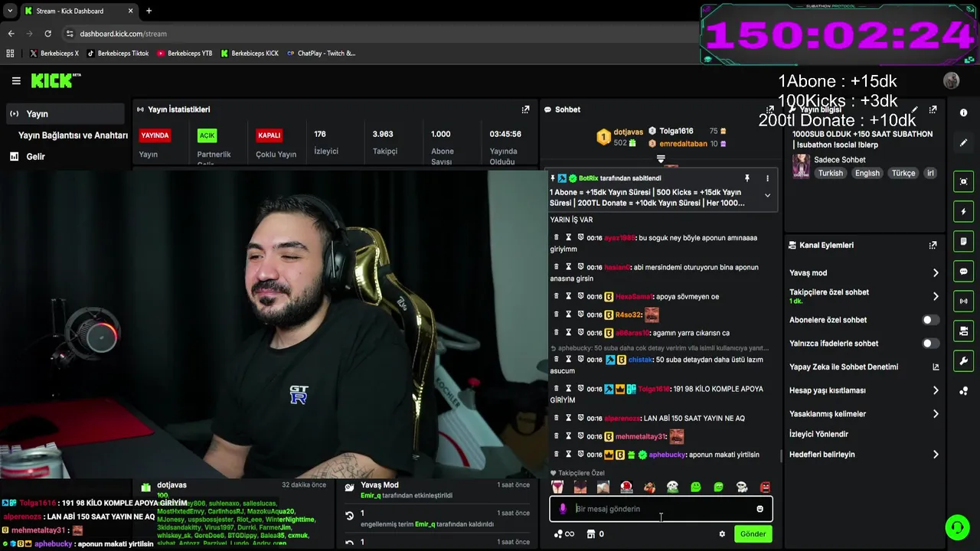This screenshot has width=980, height=551.
Task: Open Berkebiceps X bookmark
Action: point(54,54)
